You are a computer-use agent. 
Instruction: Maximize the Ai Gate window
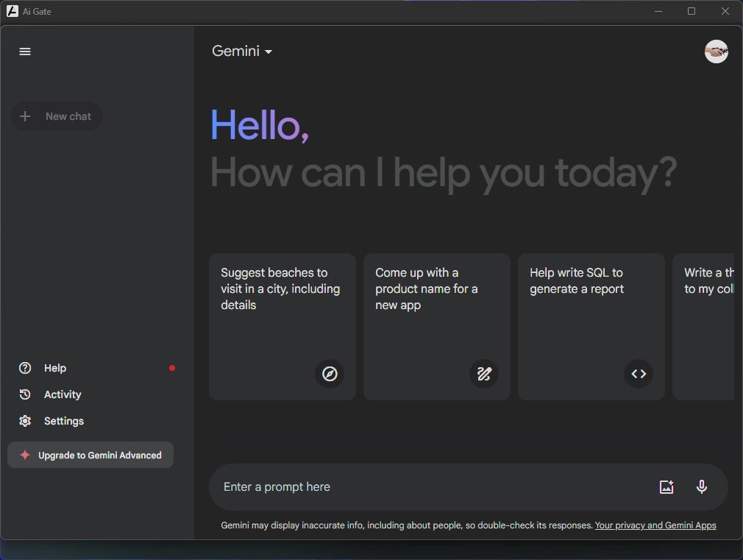(692, 11)
